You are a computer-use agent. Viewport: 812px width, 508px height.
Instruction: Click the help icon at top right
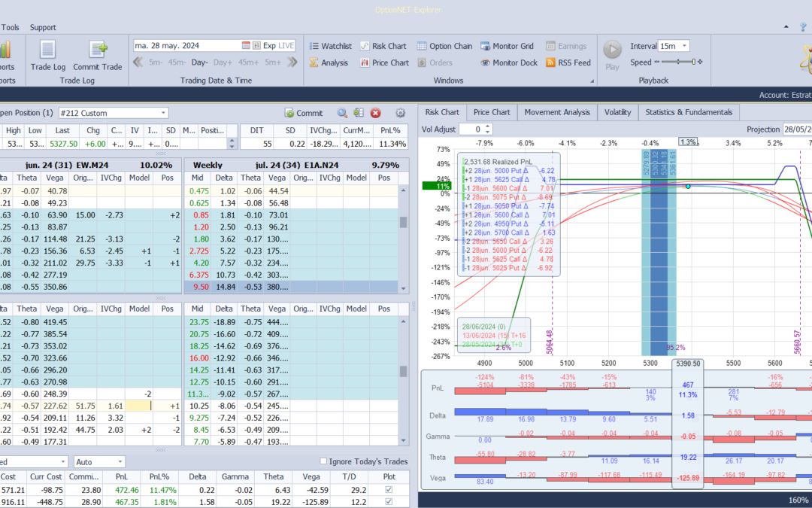pyautogui.click(x=803, y=27)
